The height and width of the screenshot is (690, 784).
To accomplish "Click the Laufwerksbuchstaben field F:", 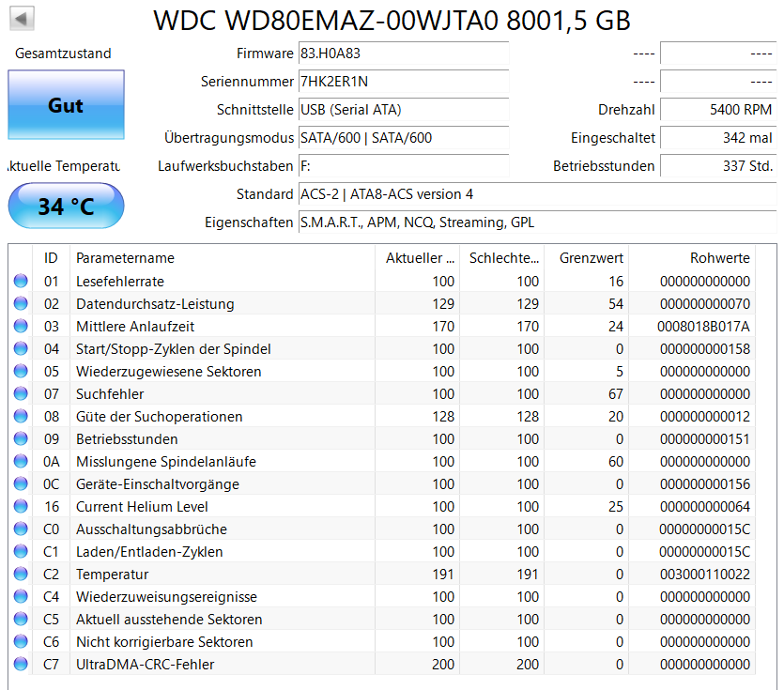I will point(404,165).
